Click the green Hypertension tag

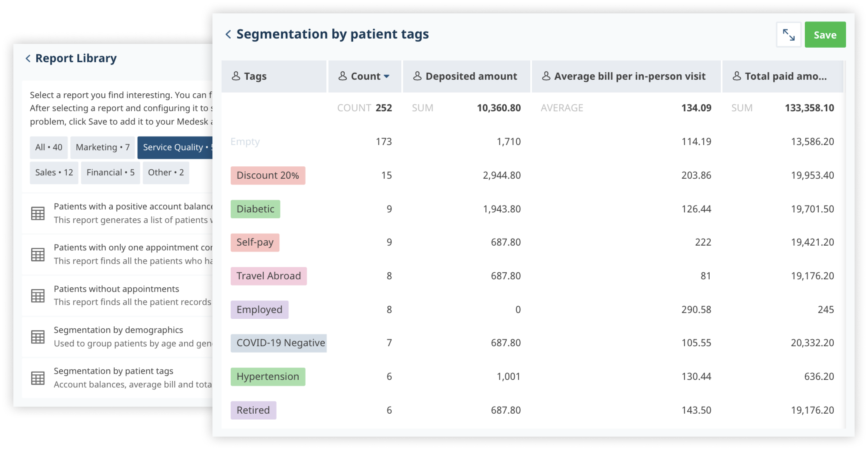point(268,377)
